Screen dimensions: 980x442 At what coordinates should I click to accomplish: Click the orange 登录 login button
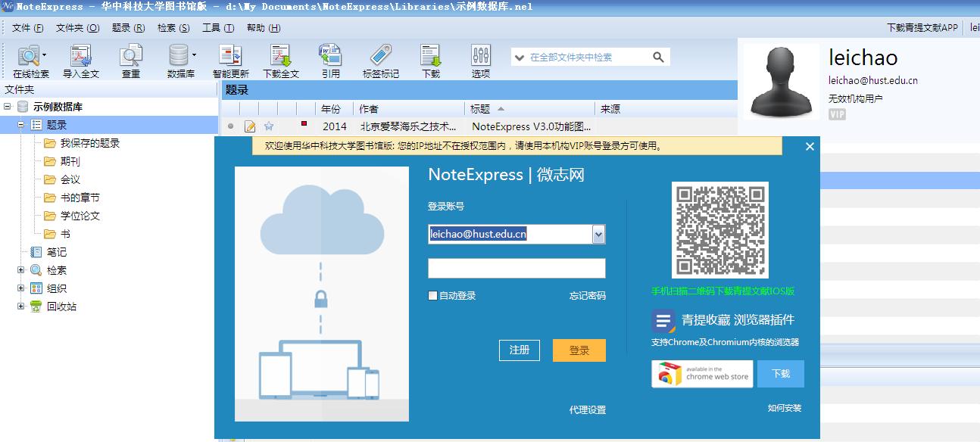point(579,350)
